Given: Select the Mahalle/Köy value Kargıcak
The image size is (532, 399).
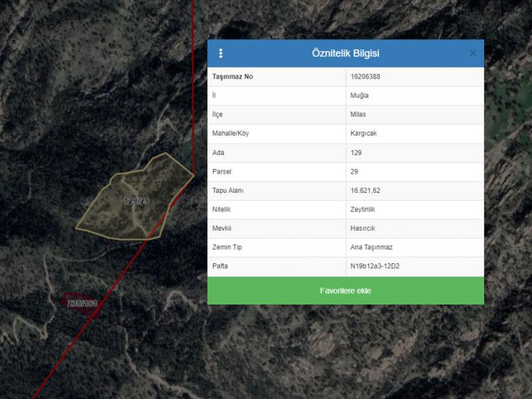Looking at the screenshot, I should click(363, 133).
